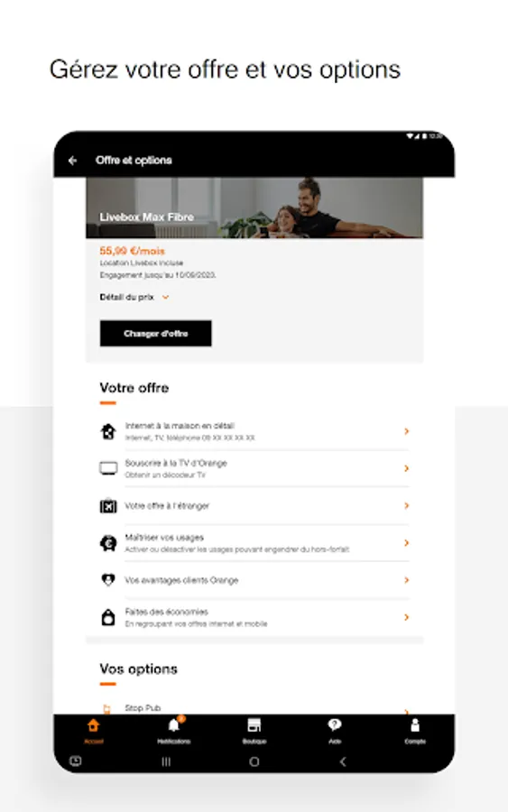Viewport: 508px width, 812px height.
Task: Switch to the Boutique tab
Action: (254, 730)
